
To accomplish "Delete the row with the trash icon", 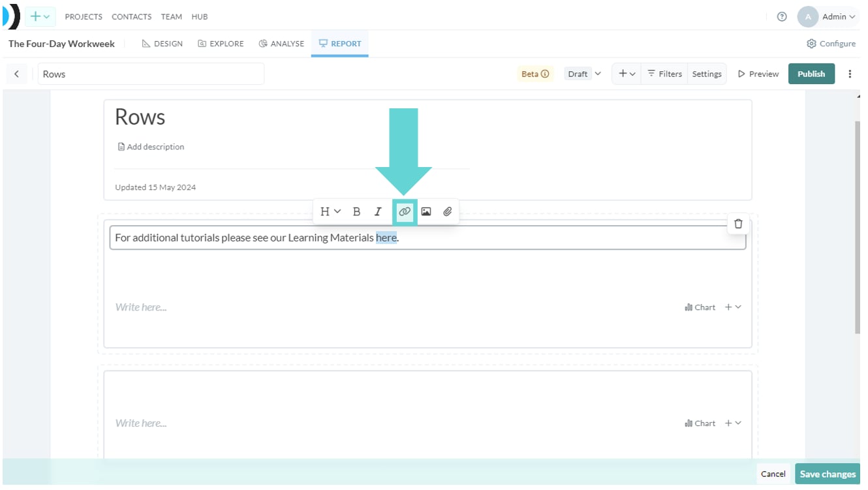I will [x=738, y=224].
